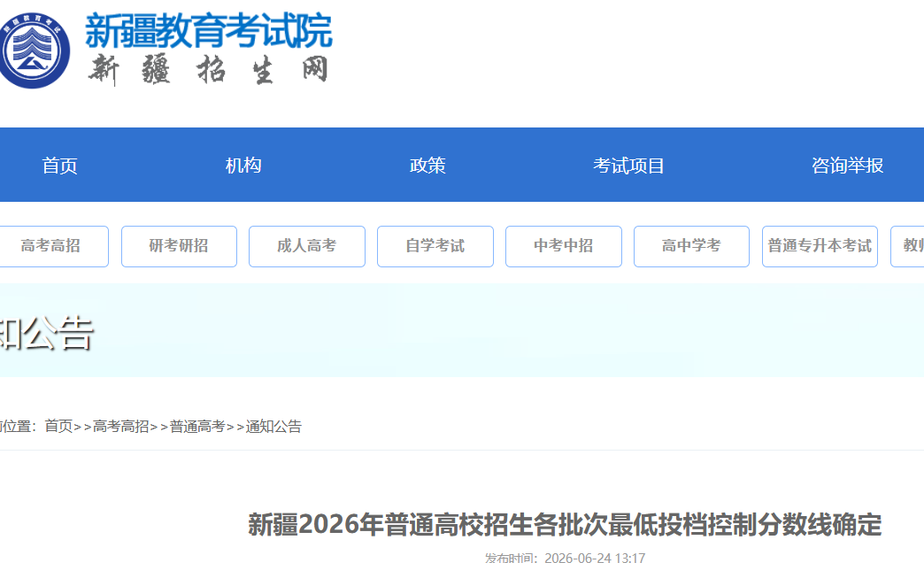Click the 通知公告 breadcrumb link
Screen dimensions: 924x563
(x=273, y=426)
